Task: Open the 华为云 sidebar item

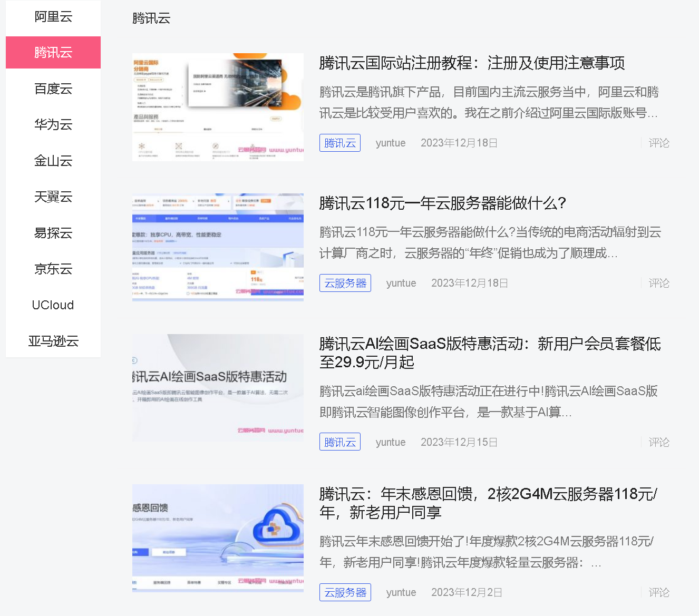Action: [x=53, y=125]
